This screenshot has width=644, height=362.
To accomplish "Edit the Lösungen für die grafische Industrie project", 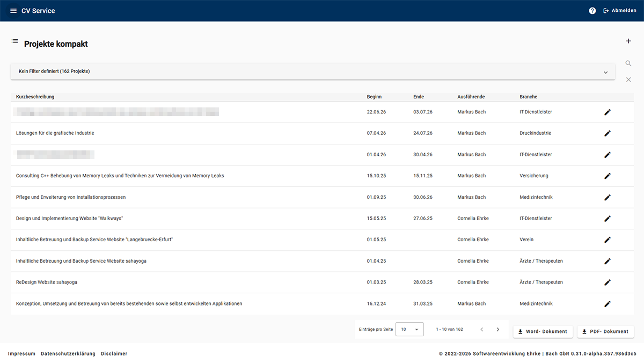I will coord(608,133).
